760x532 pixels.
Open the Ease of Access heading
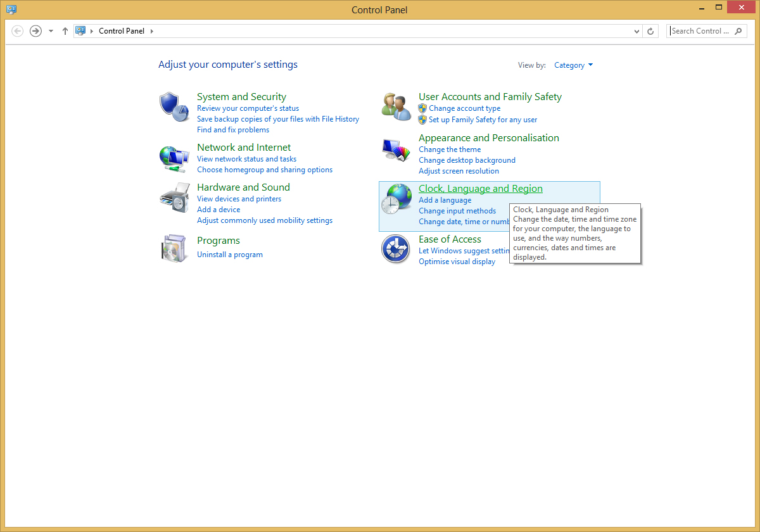[x=450, y=239]
